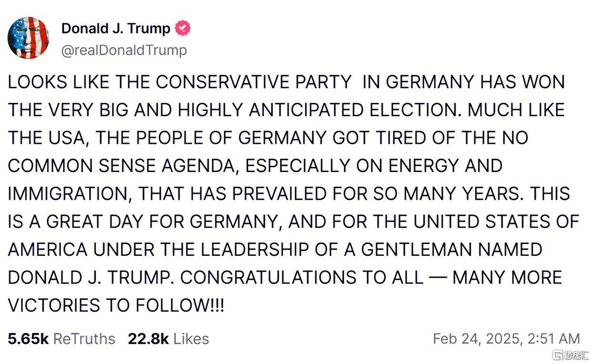Visit the @realDonaldTrump handle link

click(124, 50)
